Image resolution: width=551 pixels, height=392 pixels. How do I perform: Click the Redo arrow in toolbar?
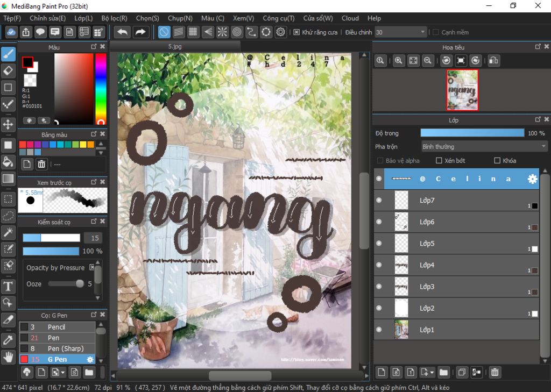140,32
